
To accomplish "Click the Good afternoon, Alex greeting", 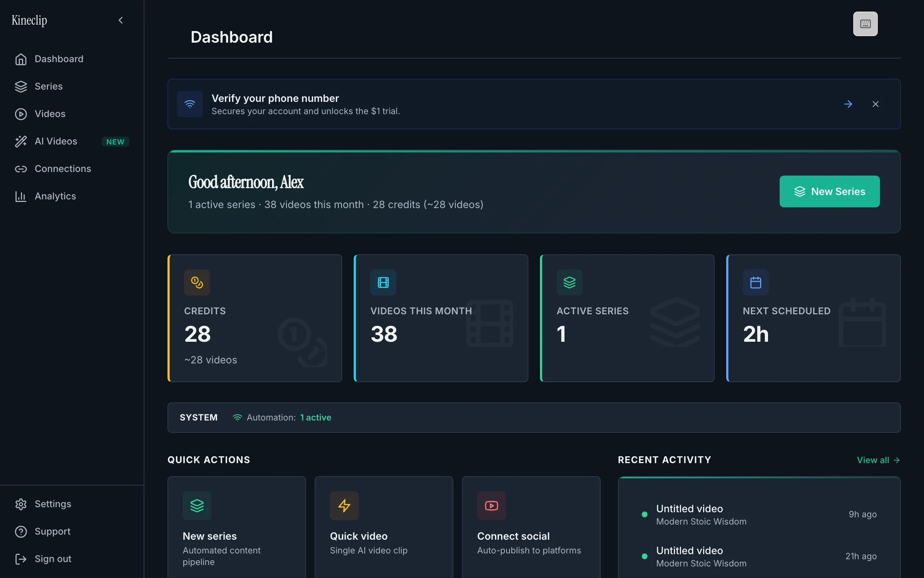I will coord(246,182).
